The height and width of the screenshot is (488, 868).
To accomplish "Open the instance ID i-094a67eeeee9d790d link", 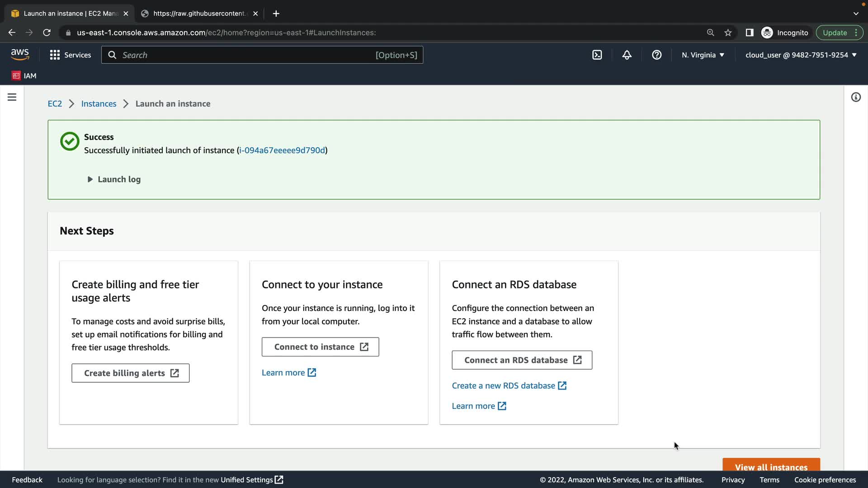I will (x=282, y=150).
